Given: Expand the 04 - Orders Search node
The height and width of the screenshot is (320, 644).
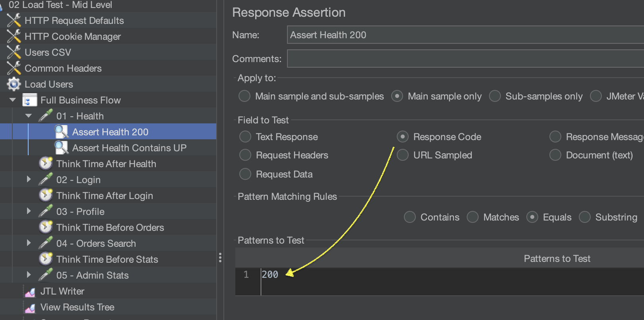Looking at the screenshot, I should 29,243.
